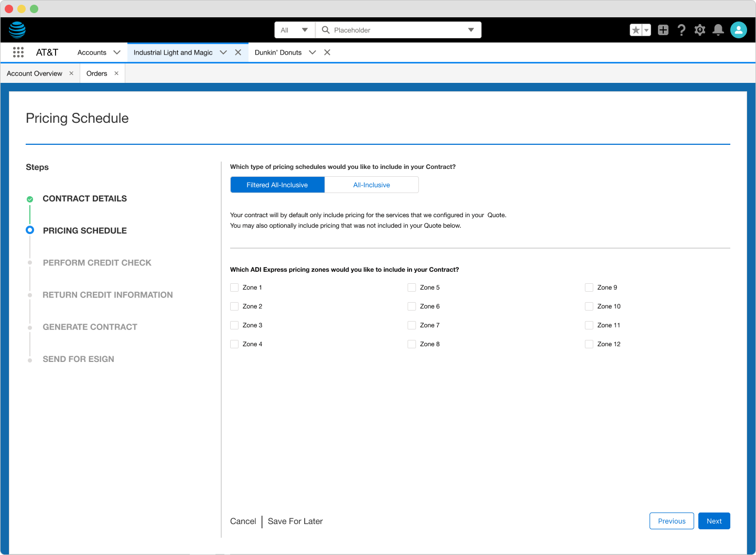Open the setup gear icon

click(x=700, y=30)
